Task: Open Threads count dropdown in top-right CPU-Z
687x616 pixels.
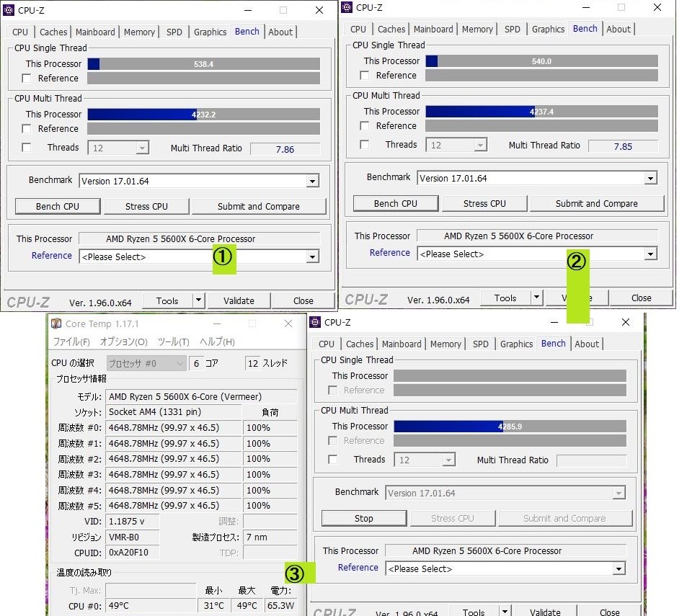Action: point(480,145)
